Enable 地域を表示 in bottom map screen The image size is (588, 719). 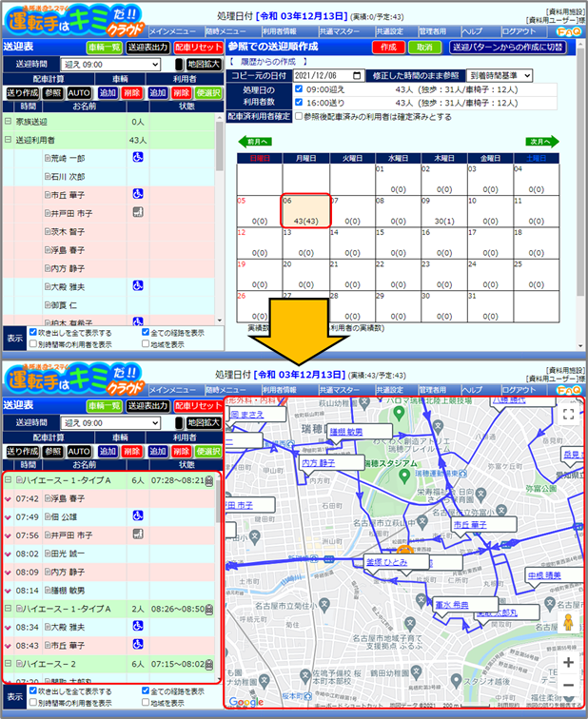(146, 702)
